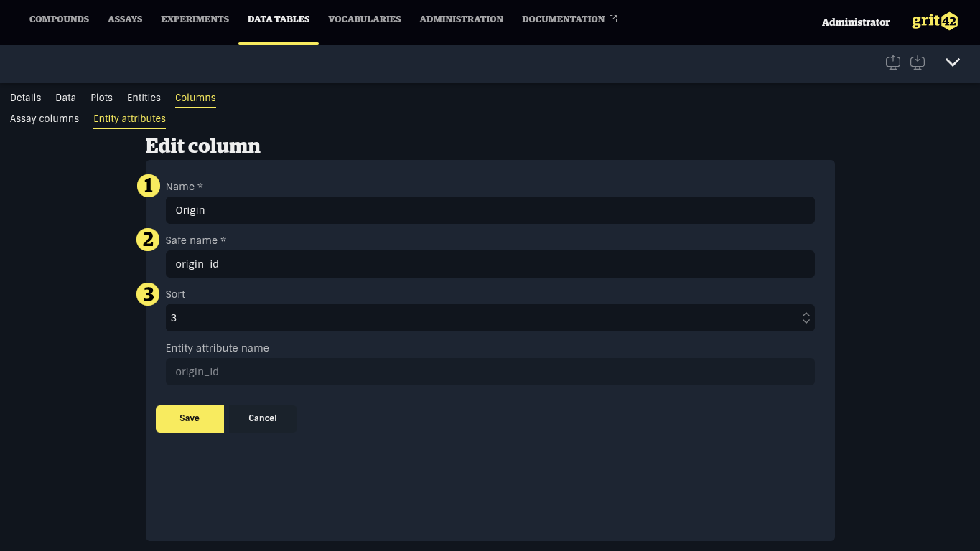Image resolution: width=980 pixels, height=551 pixels.
Task: Click the Sort field stepper arrows
Action: coord(806,318)
